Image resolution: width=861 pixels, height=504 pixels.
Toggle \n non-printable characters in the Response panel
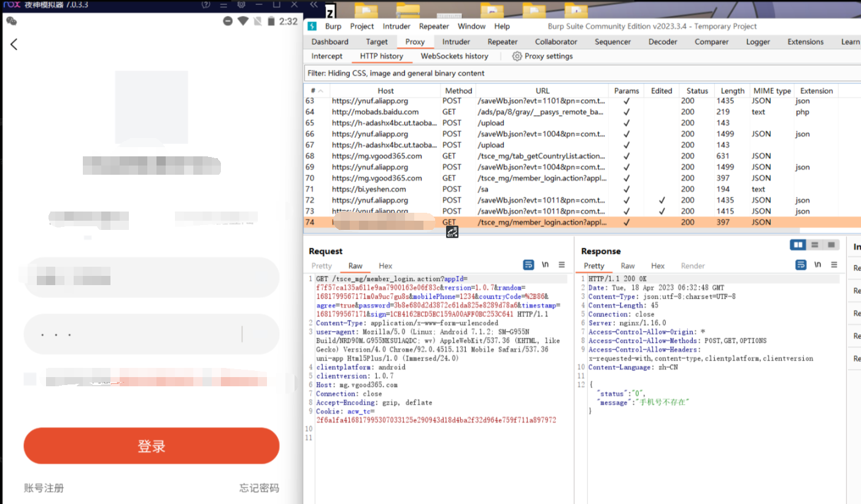click(817, 265)
